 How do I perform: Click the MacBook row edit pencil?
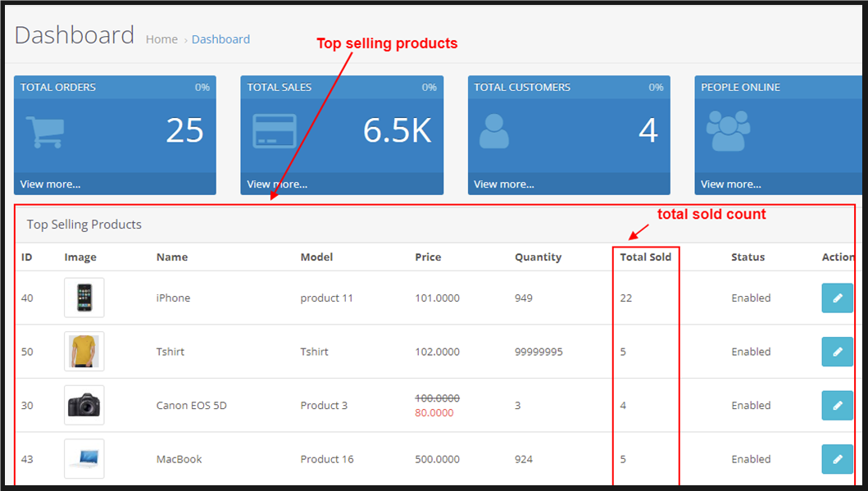point(837,459)
